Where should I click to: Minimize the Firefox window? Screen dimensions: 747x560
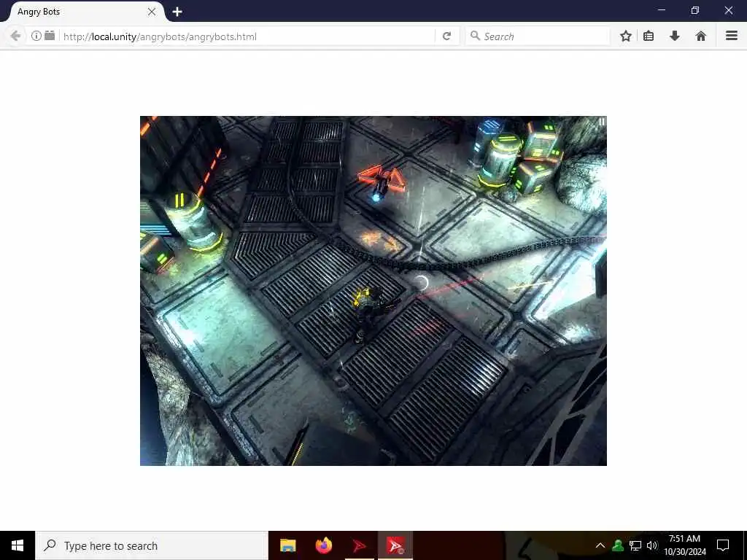pos(661,10)
